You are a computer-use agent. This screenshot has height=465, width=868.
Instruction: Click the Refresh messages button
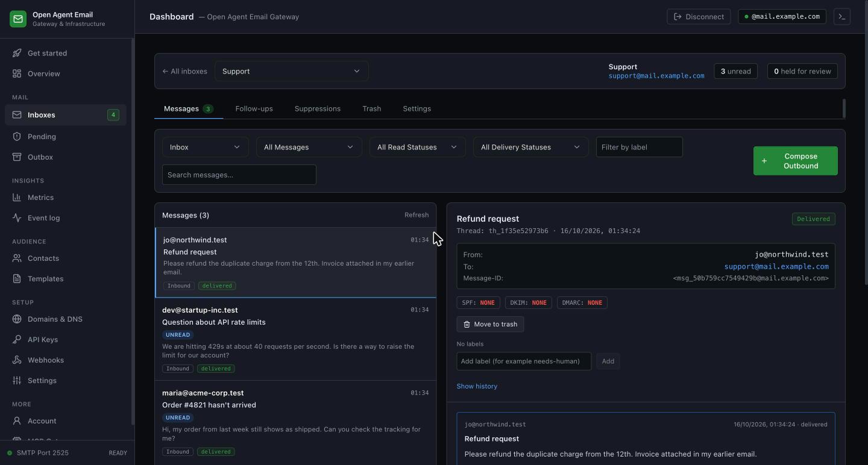[x=417, y=215]
